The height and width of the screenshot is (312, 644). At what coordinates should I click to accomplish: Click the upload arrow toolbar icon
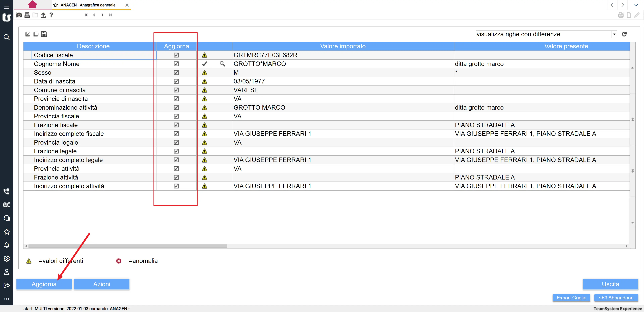pos(43,15)
